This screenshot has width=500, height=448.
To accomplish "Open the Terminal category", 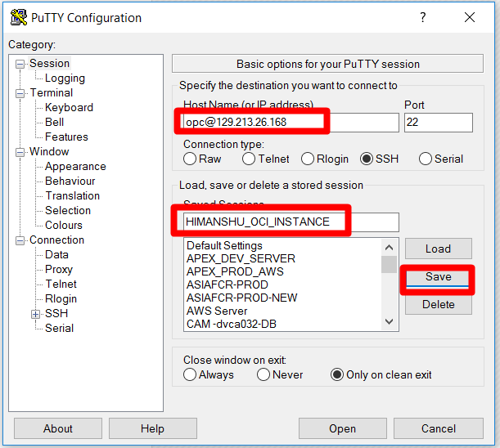I will (x=52, y=92).
